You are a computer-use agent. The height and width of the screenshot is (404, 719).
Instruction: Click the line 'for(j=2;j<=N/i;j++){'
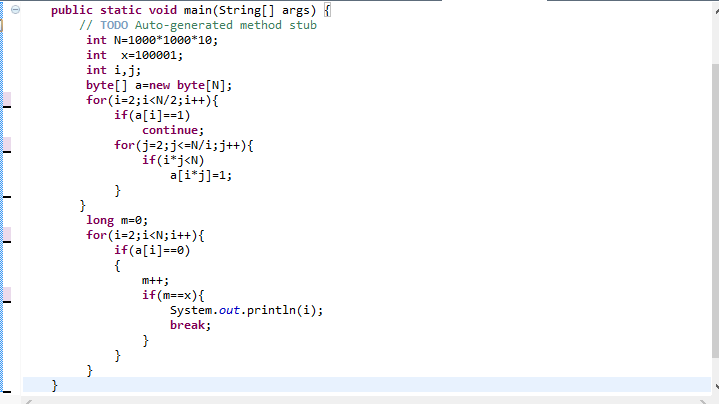point(183,145)
